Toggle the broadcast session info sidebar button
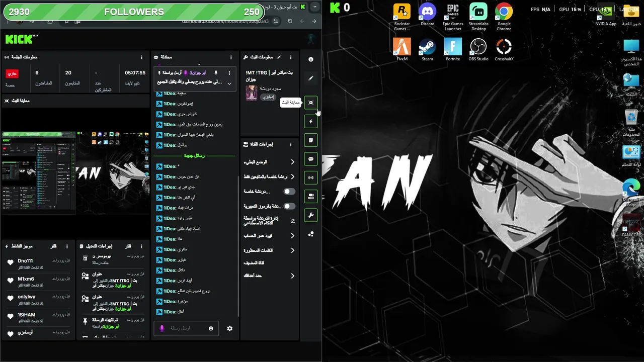 pos(311,177)
